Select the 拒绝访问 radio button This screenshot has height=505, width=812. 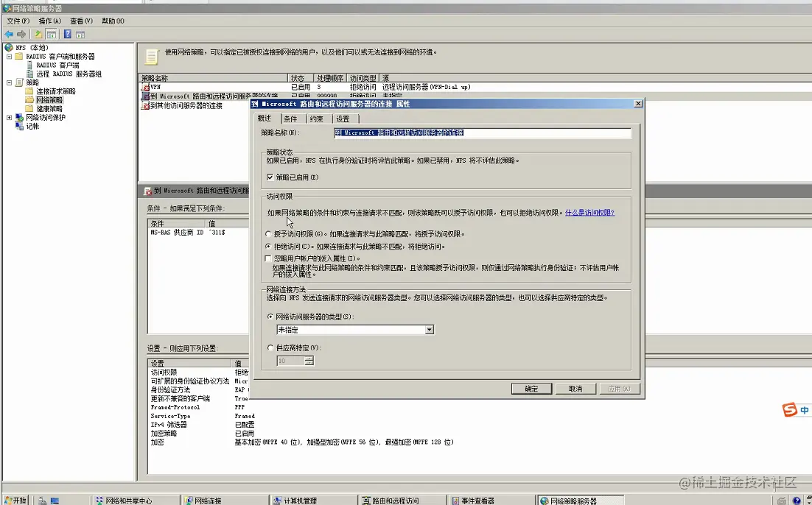268,247
